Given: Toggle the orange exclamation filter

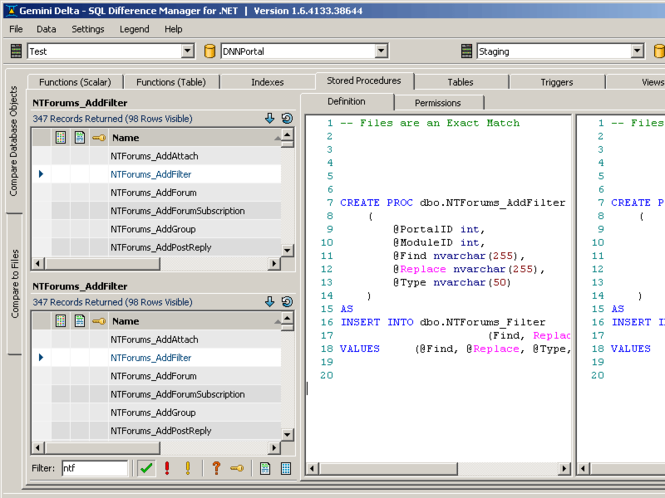Looking at the screenshot, I should click(x=187, y=468).
